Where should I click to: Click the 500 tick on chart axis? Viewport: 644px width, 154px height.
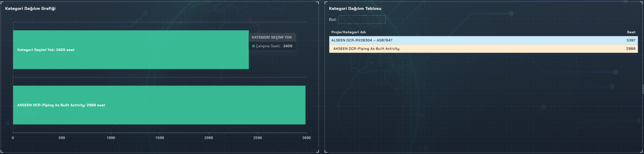(x=62, y=138)
